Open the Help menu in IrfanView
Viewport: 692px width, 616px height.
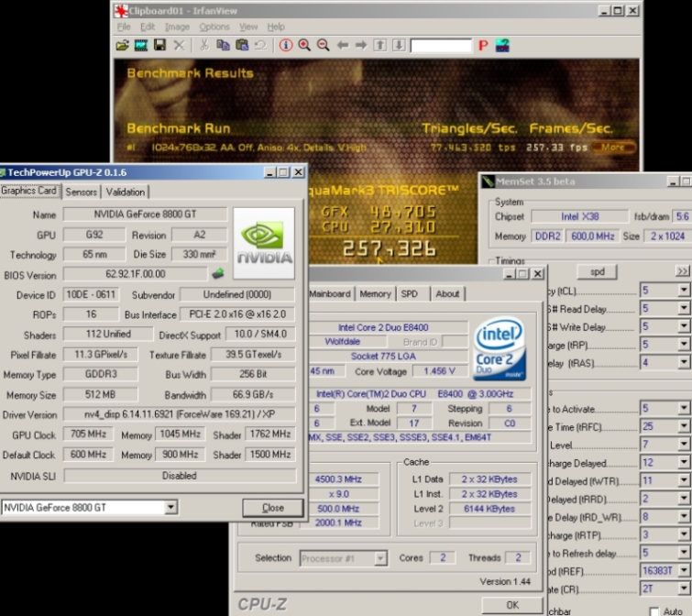(x=276, y=27)
